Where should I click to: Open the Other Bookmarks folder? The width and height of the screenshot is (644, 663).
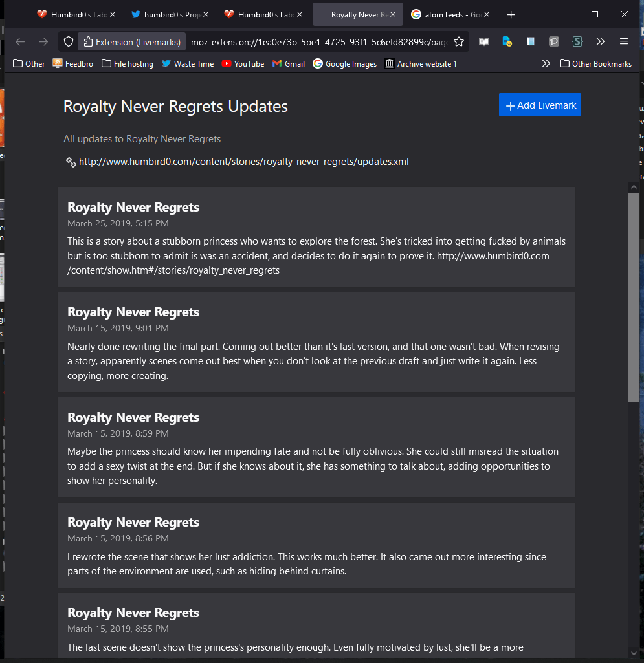[595, 63]
